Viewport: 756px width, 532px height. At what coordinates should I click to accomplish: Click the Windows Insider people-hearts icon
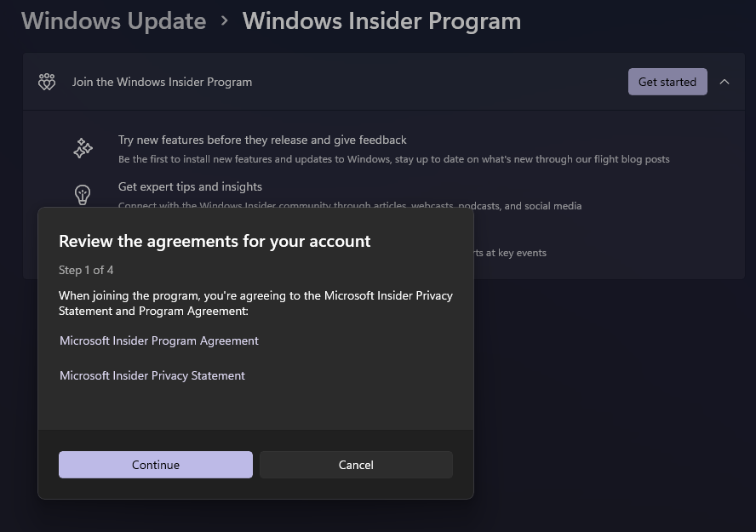(47, 82)
